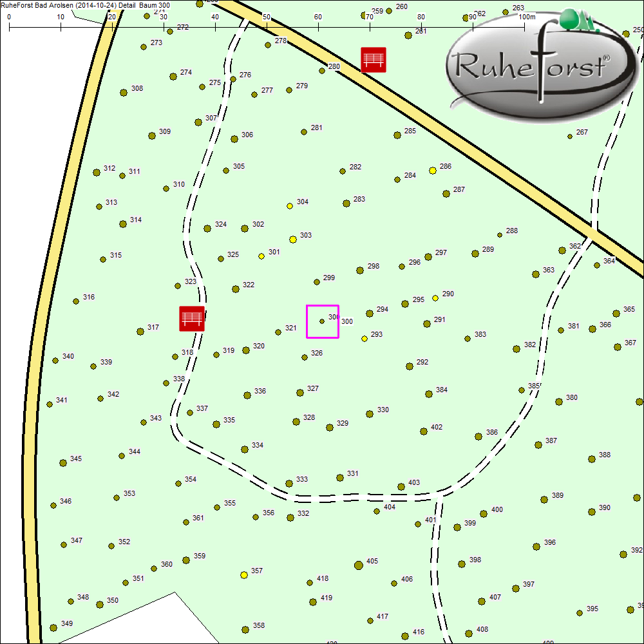This screenshot has width=644, height=644.
Task: Click the tree marker 402
Action: pos(423,431)
